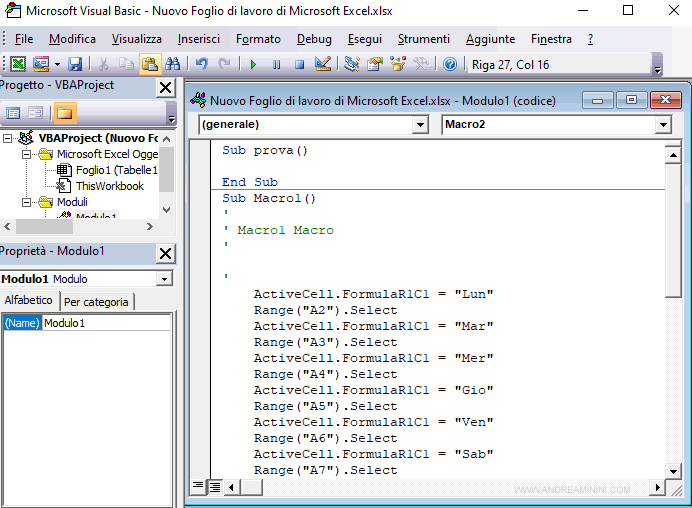Open the (generale) object dropdown
The height and width of the screenshot is (508, 692).
click(420, 125)
